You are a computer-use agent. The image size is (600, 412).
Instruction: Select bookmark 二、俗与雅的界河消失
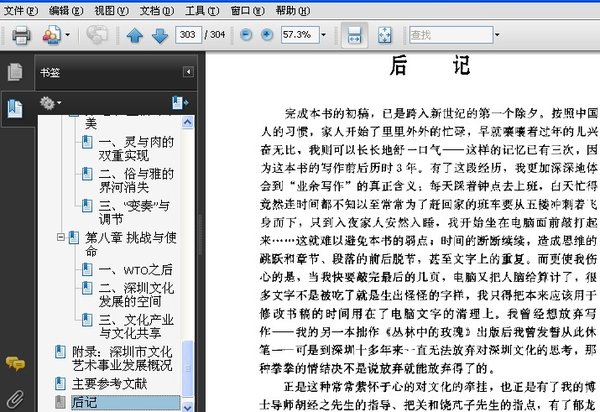coord(136,181)
